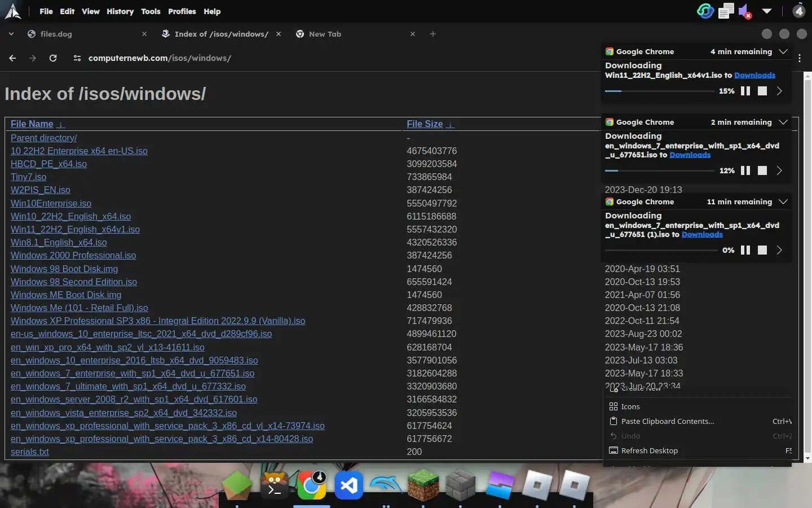Open the File menu
Screen dimensions: 812x508
(x=46, y=11)
